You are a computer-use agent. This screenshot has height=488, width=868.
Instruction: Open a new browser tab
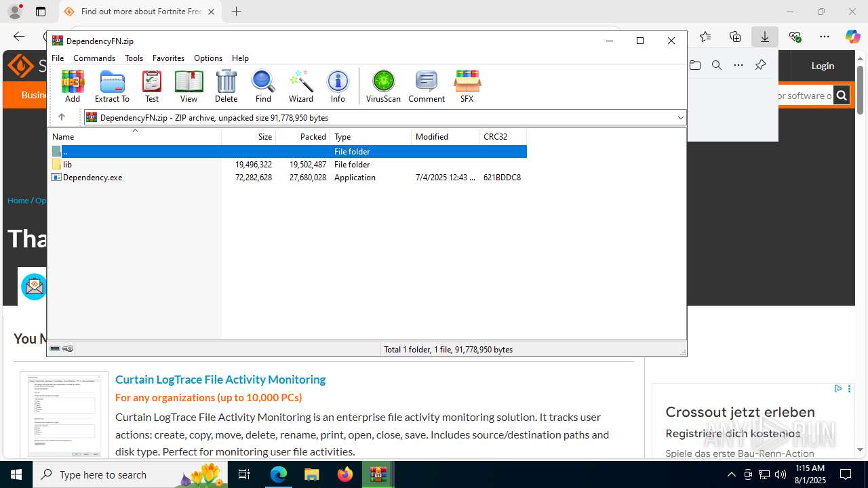[236, 12]
